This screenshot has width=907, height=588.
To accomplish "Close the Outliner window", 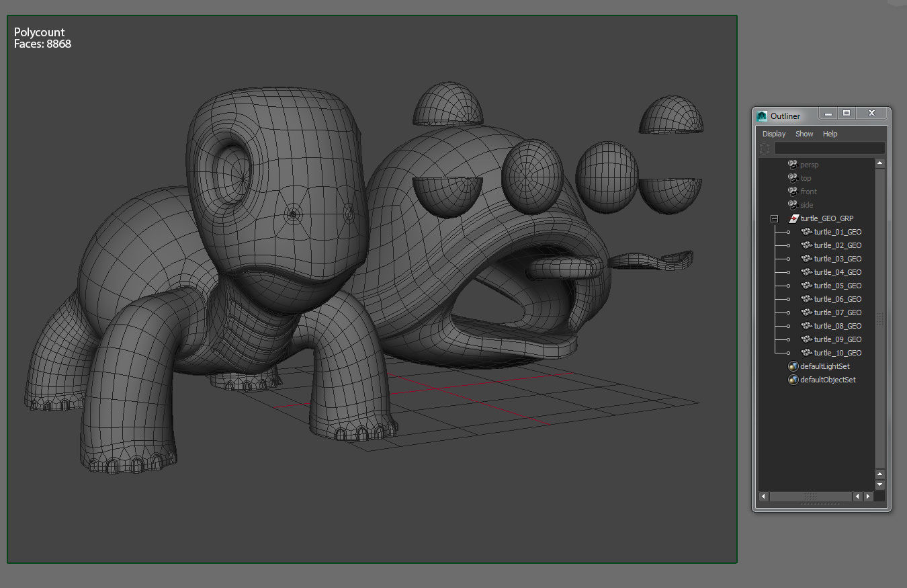I will [x=872, y=114].
